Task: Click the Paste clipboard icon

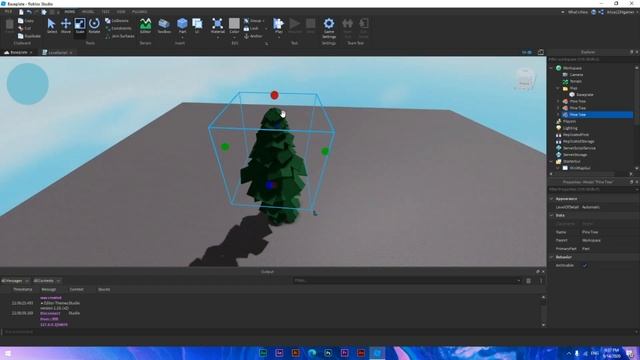Action: click(9, 26)
